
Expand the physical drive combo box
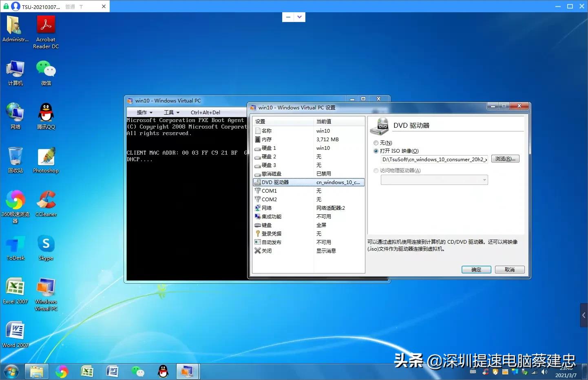[x=484, y=180]
